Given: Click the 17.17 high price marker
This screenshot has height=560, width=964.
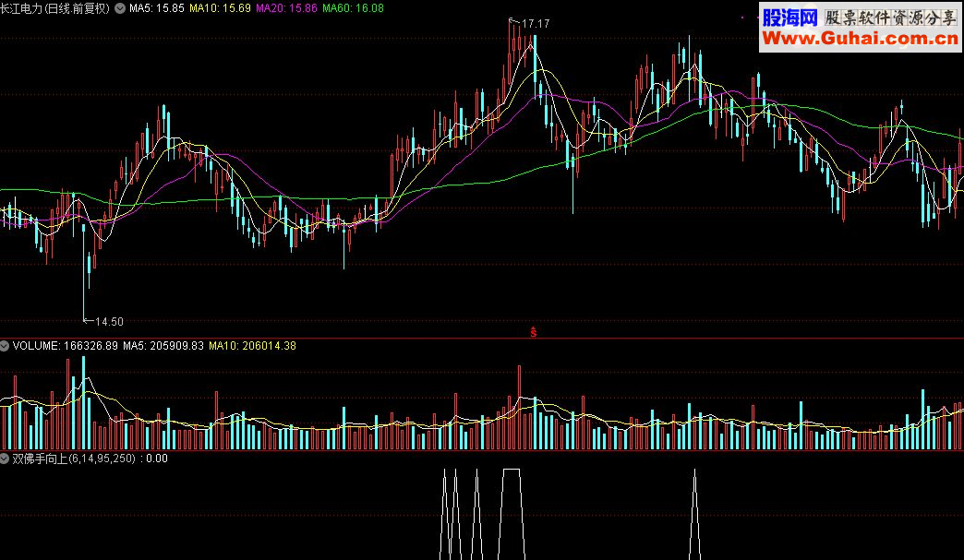Looking at the screenshot, I should 536,24.
